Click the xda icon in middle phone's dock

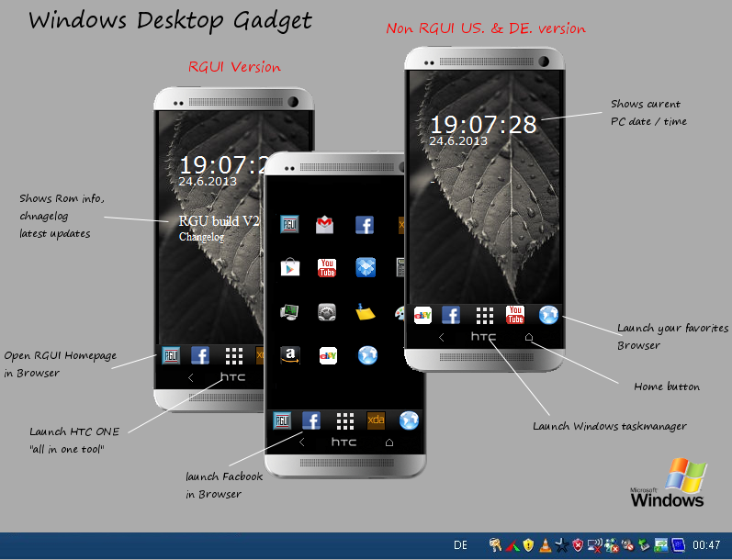point(376,420)
